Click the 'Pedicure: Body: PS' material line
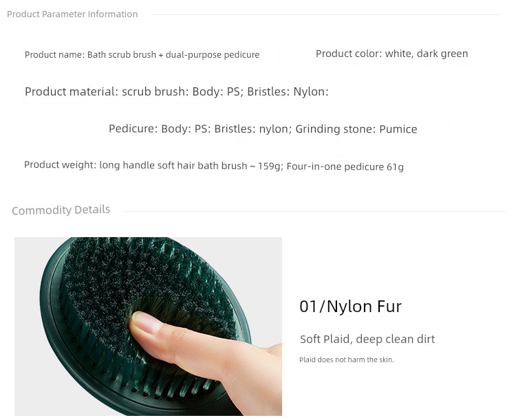The image size is (516, 420). pos(263,129)
